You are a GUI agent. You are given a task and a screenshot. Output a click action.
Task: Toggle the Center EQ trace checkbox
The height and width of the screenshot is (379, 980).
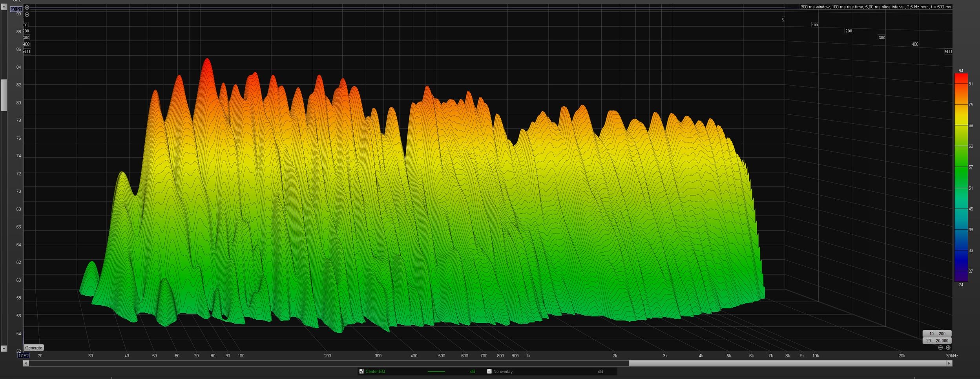[x=361, y=371]
